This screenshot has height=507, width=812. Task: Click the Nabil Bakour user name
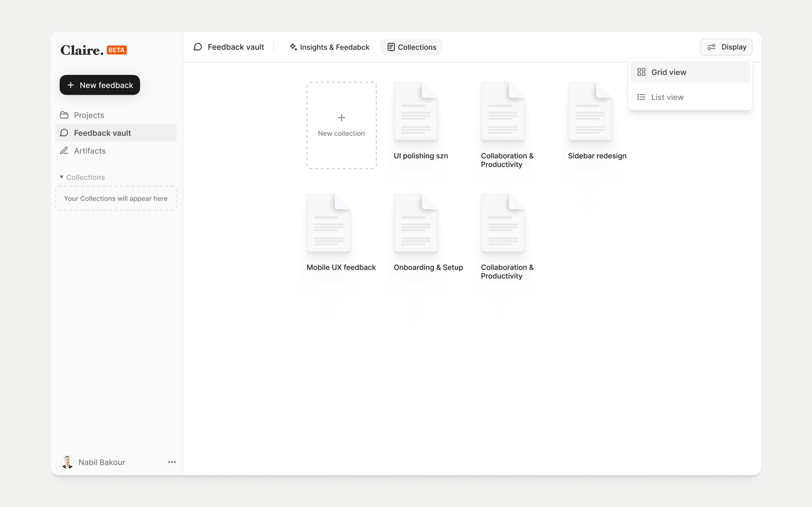pos(102,462)
